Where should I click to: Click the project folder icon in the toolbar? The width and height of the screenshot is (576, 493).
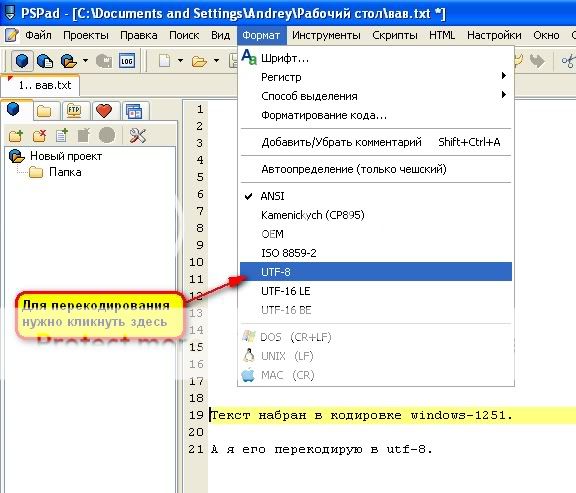(x=68, y=61)
